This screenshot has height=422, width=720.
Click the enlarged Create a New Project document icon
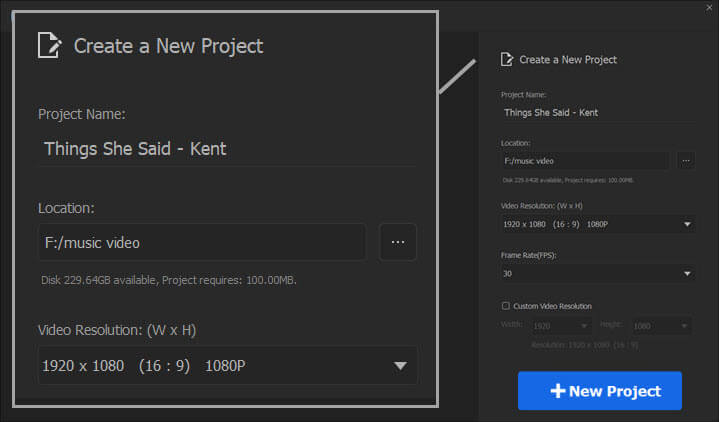[x=49, y=45]
